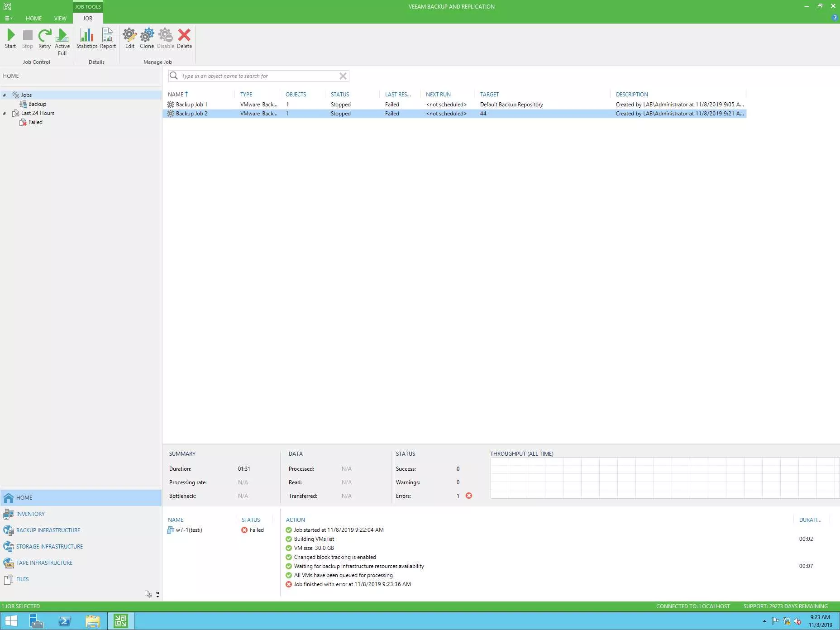Open the main application menu

click(9, 18)
